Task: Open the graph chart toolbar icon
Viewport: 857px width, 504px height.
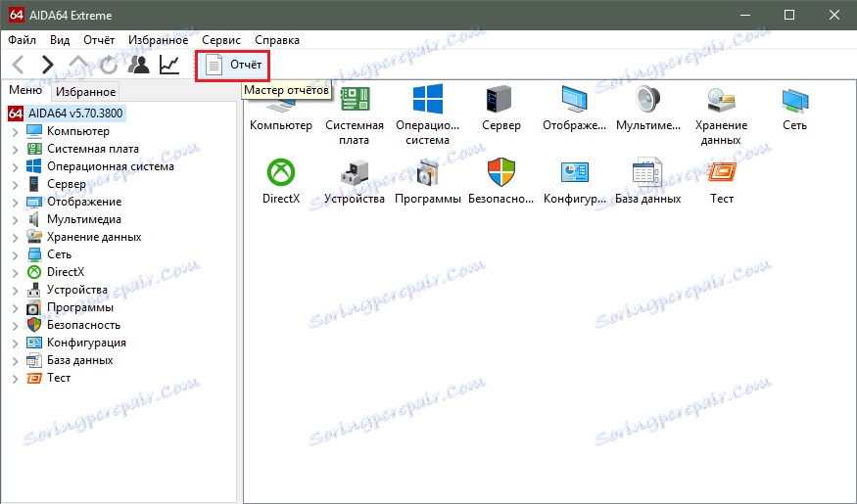Action: point(169,65)
